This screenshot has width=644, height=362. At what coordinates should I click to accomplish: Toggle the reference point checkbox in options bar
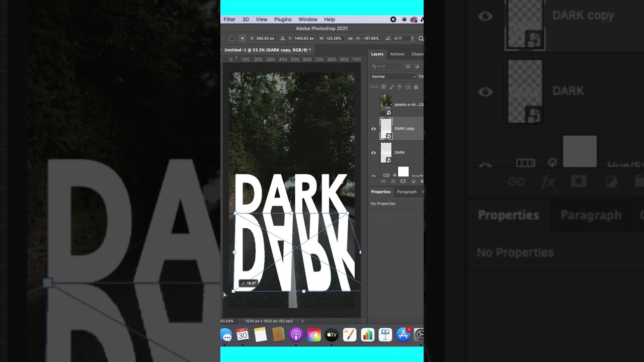232,38
